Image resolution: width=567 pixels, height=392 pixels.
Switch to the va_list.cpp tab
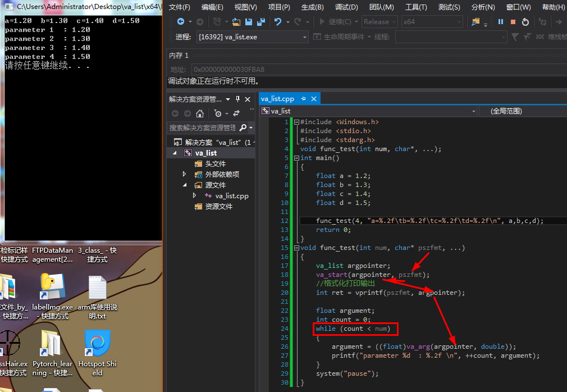coord(278,99)
